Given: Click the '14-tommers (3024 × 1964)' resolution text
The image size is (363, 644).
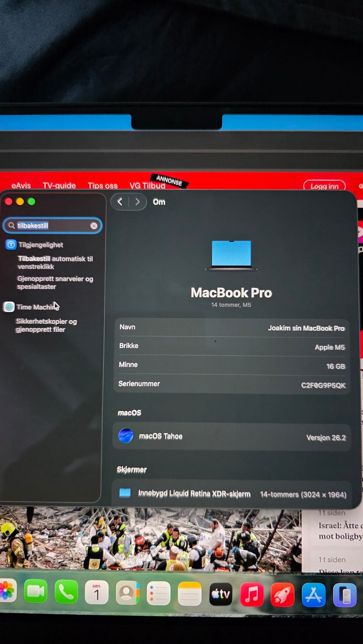Looking at the screenshot, I should [x=303, y=494].
